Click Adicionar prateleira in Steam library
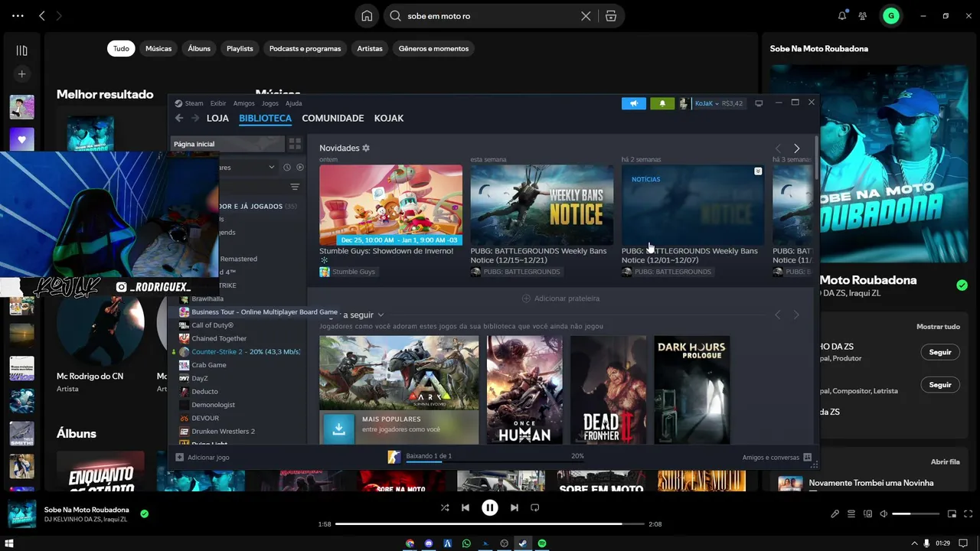The width and height of the screenshot is (980, 551). tap(561, 298)
